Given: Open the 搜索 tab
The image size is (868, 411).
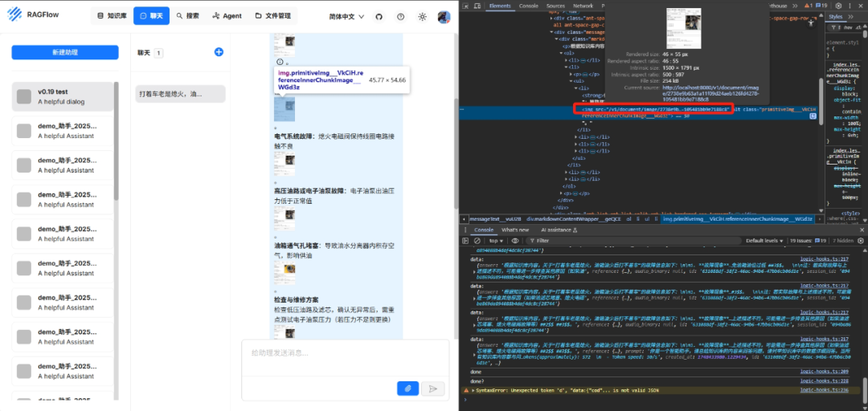Looking at the screenshot, I should (188, 16).
